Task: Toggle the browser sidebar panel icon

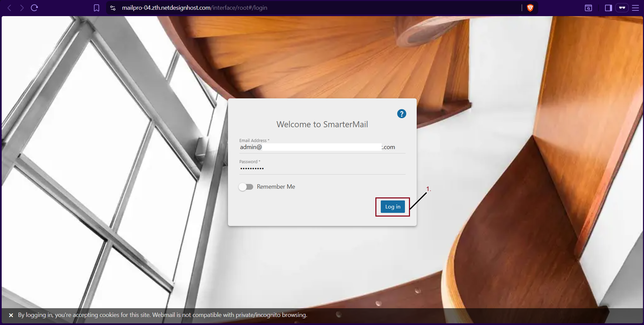Action: [608, 8]
